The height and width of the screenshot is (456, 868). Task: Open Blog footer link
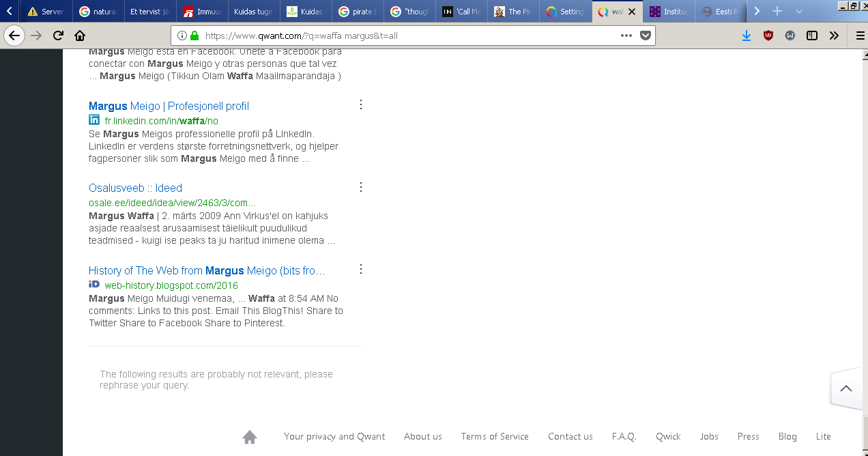(787, 437)
